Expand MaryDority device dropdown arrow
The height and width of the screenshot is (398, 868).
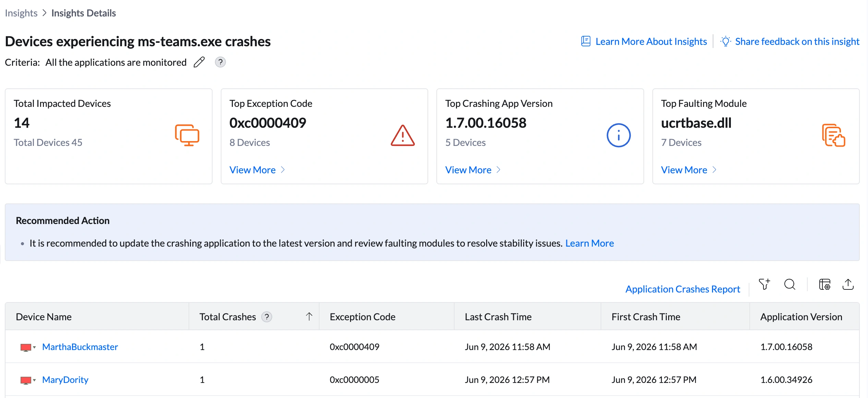(x=34, y=380)
